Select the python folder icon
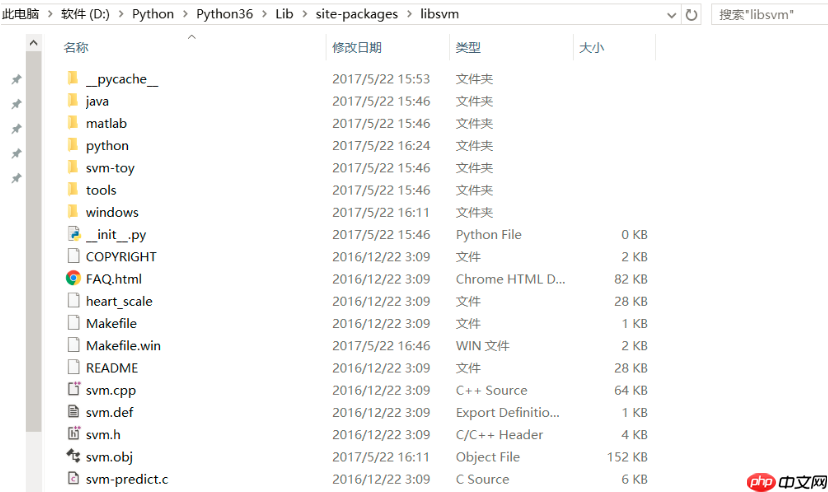This screenshot has height=492, width=828. coord(73,145)
